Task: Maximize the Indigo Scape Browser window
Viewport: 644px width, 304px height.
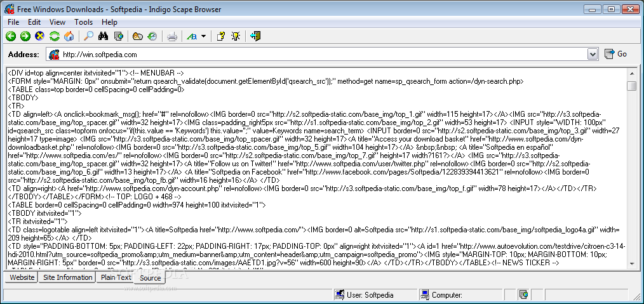Action: [x=611, y=9]
